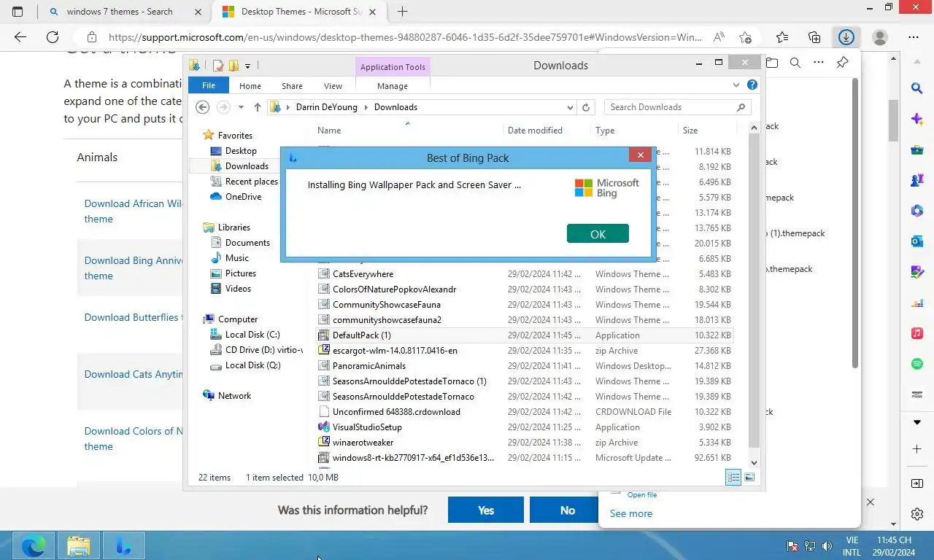Screen dimensions: 934x560
Task: Open Explorer Help question mark icon
Action: 752,85
